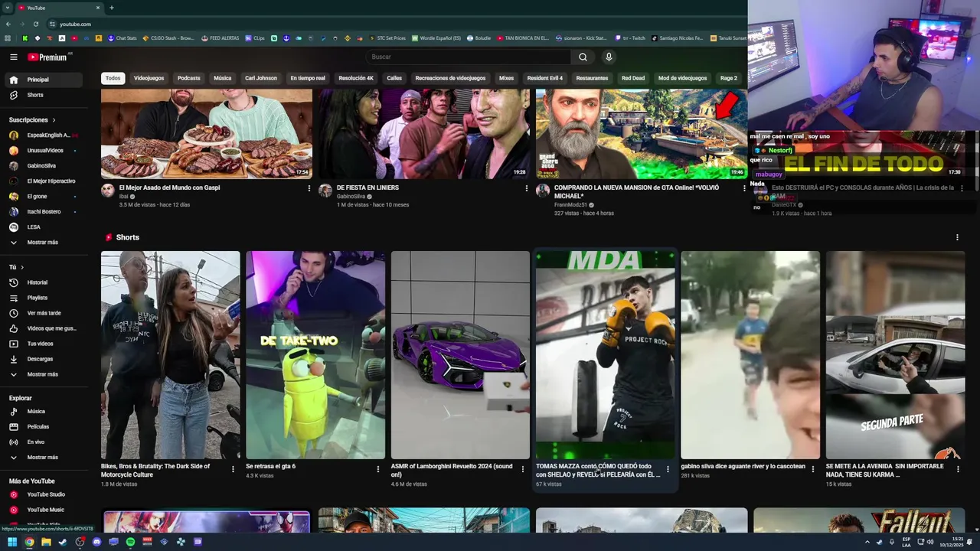Open TOMAS MAZZA boxing short thumbnail
The height and width of the screenshot is (551, 980).
tap(605, 355)
